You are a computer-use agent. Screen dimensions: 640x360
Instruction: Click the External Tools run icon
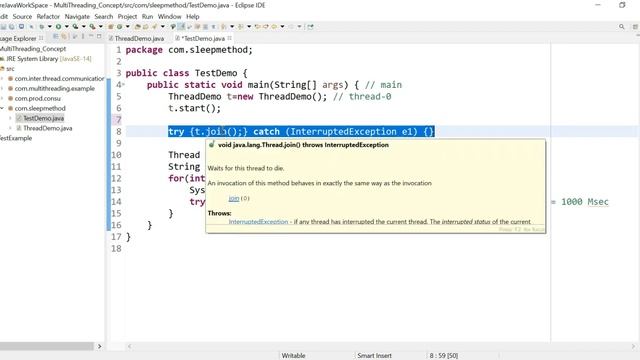[93, 27]
